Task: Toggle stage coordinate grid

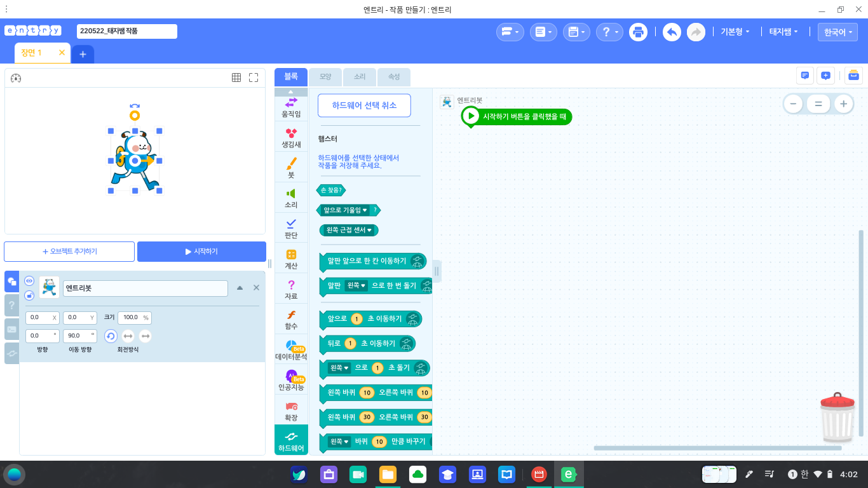Action: [236, 78]
